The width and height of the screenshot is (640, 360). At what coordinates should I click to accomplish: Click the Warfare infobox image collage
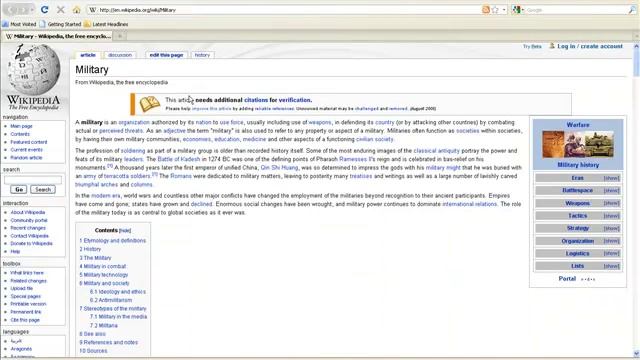pyautogui.click(x=578, y=144)
